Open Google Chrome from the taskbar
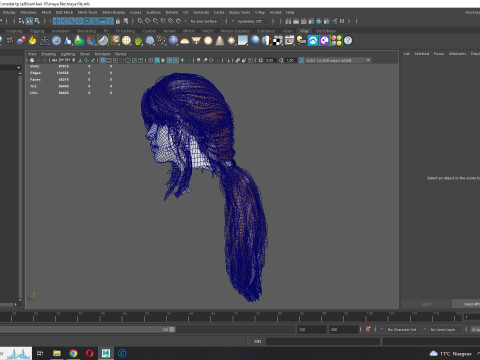Image resolution: width=480 pixels, height=360 pixels. (73, 353)
